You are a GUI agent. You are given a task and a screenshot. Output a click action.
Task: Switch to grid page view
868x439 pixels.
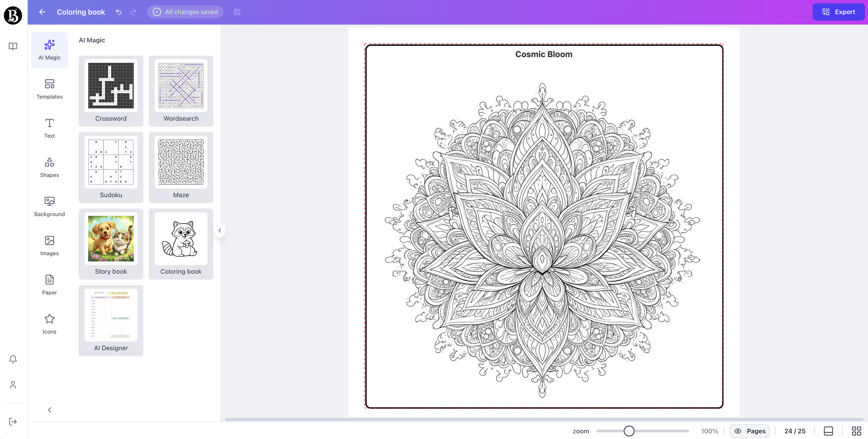[x=856, y=431]
